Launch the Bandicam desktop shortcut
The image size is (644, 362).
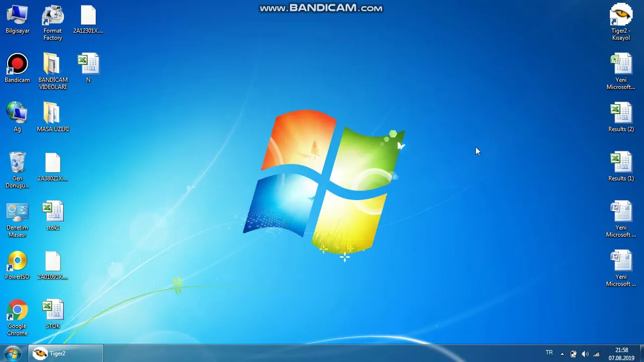coord(17,68)
